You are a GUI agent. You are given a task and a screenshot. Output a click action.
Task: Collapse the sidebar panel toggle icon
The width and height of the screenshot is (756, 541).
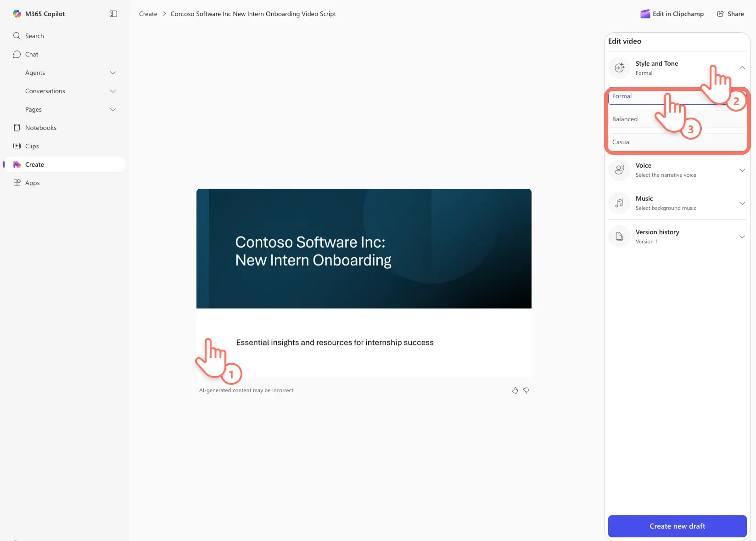click(x=113, y=14)
